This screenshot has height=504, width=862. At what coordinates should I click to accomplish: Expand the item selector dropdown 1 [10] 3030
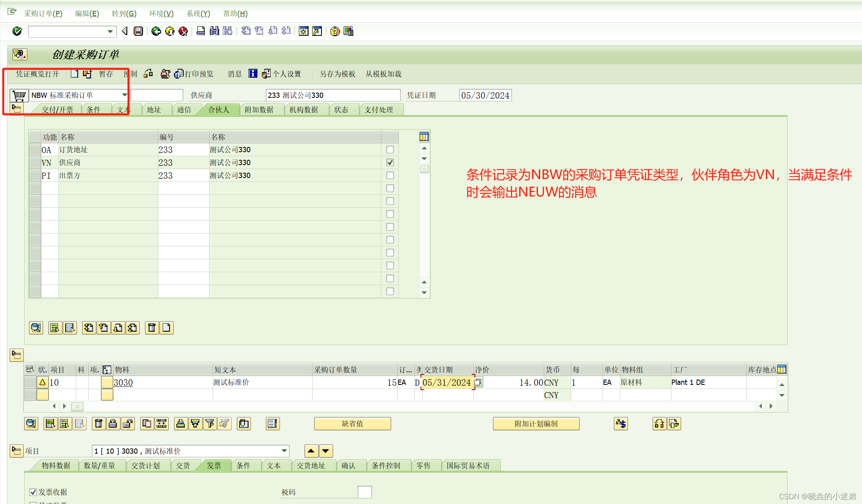pyautogui.click(x=284, y=451)
